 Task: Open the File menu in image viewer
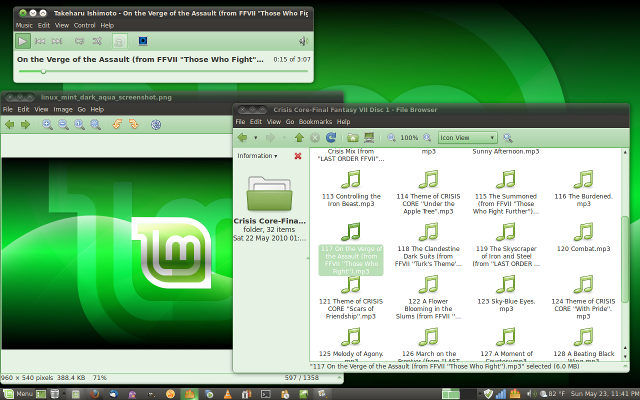(8, 109)
